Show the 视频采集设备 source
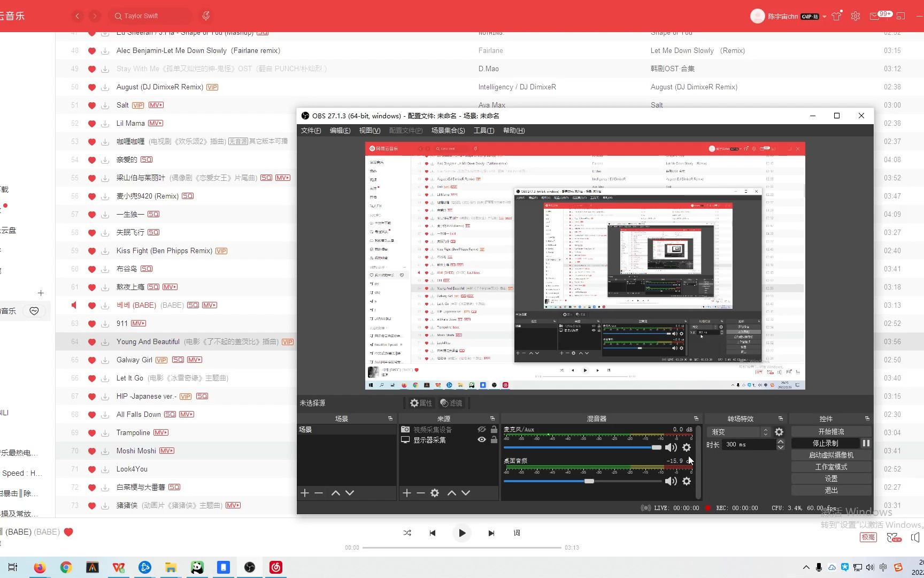 pos(482,430)
